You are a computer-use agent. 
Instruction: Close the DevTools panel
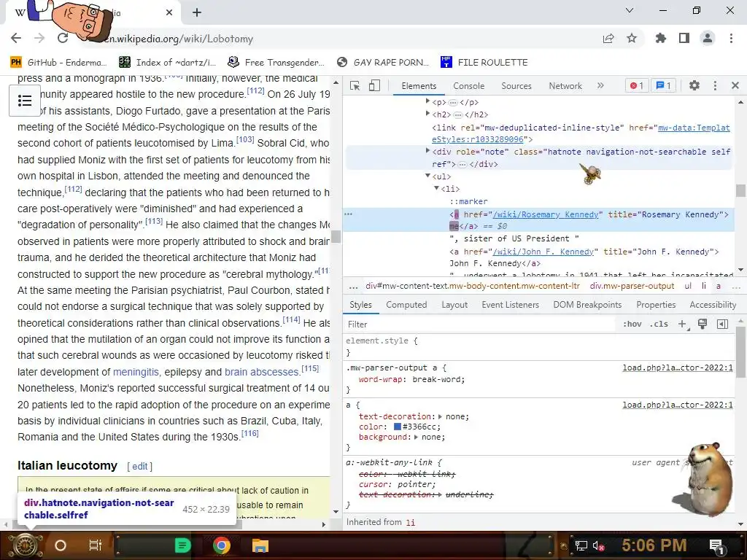(x=735, y=86)
